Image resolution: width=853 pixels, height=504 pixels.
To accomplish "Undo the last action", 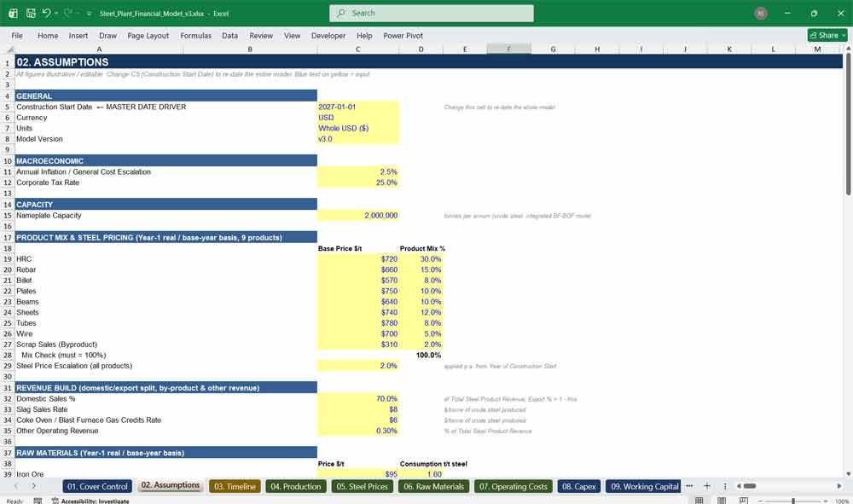I will tap(46, 13).
